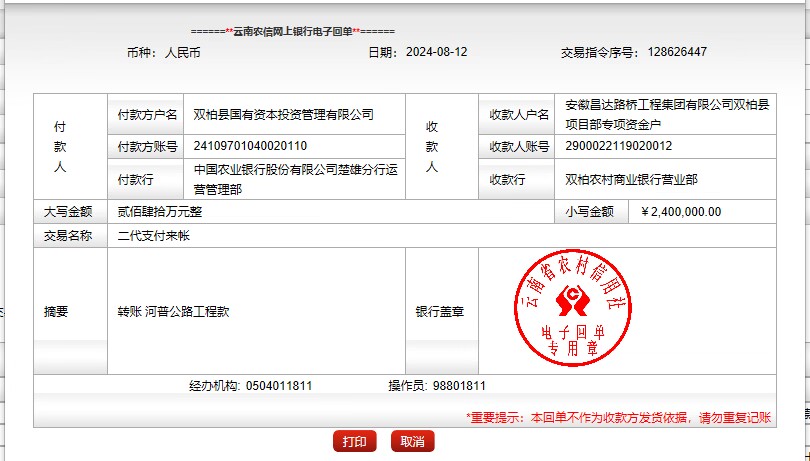This screenshot has height=461, width=810.
Task: Click the summary text 转账 河普公路工程款
Action: coord(173,311)
